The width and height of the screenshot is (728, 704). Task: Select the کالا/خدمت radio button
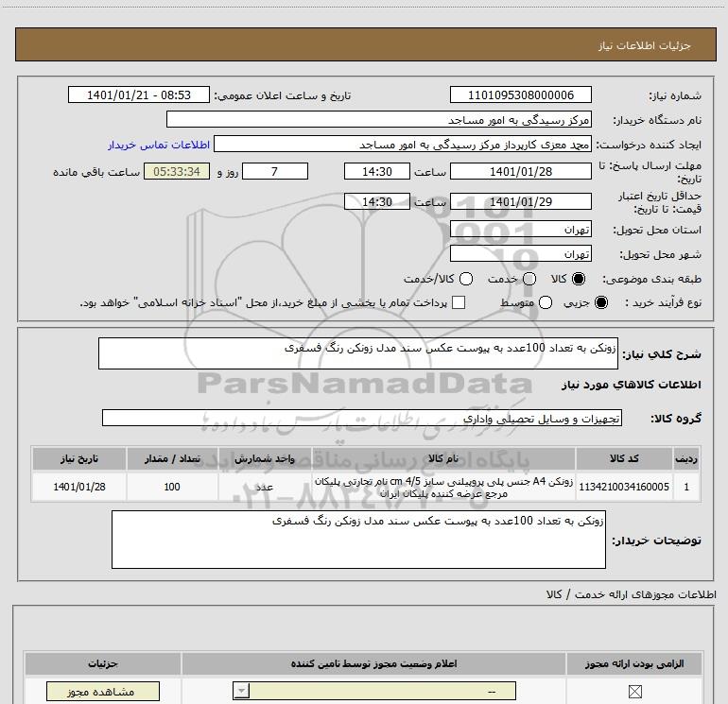(466, 279)
